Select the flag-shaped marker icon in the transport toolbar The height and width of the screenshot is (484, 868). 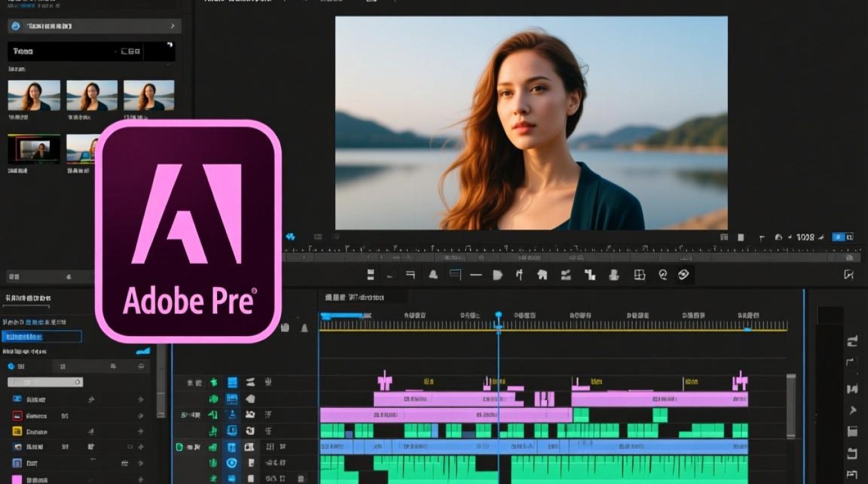[497, 275]
